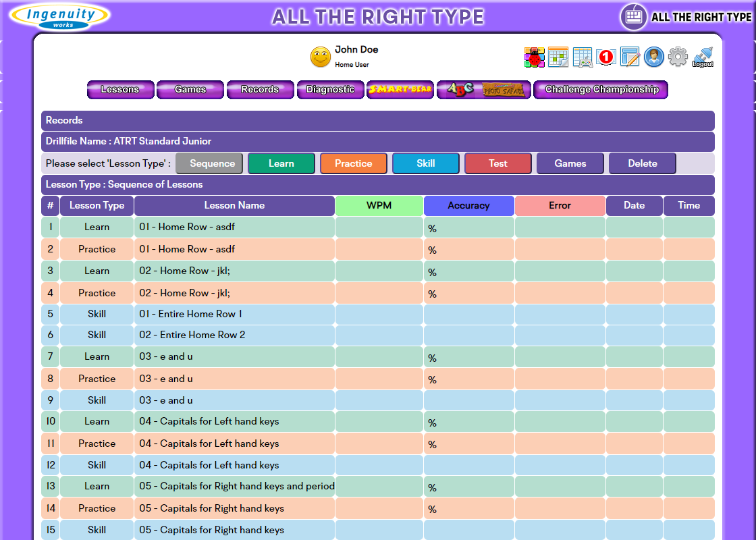Open the settings gear icon
This screenshot has height=540, width=756.
[678, 57]
